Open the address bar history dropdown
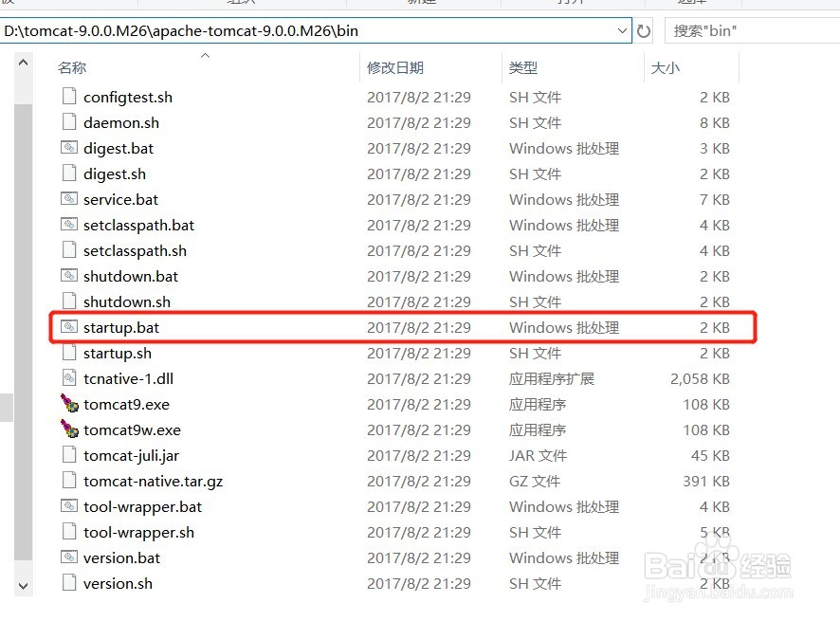This screenshot has height=621, width=840. [622, 30]
